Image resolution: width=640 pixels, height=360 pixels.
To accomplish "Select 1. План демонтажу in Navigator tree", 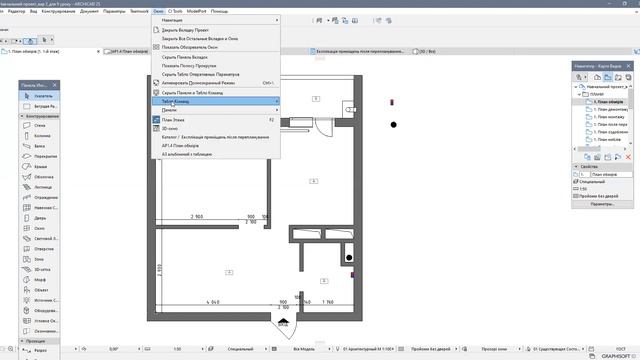I will point(607,109).
